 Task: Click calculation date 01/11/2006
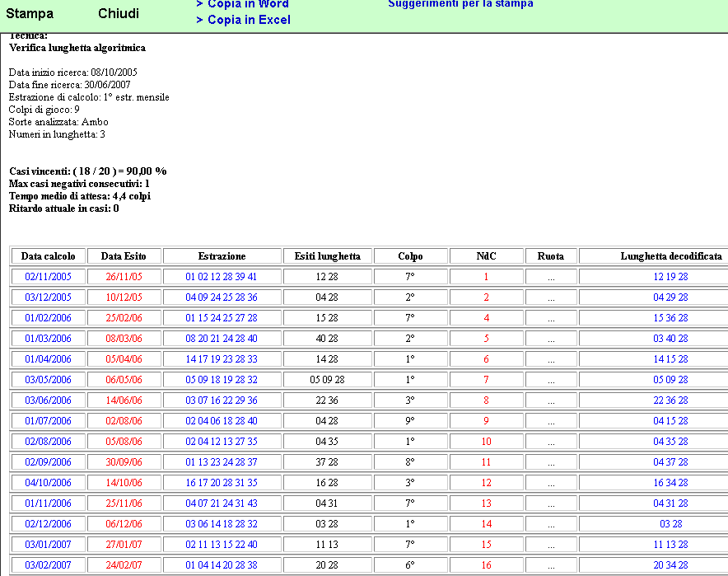click(x=49, y=503)
